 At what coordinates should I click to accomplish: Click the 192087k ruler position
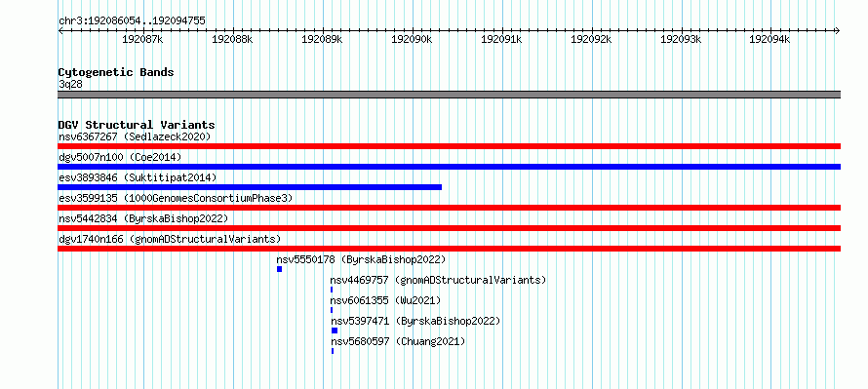pos(142,39)
